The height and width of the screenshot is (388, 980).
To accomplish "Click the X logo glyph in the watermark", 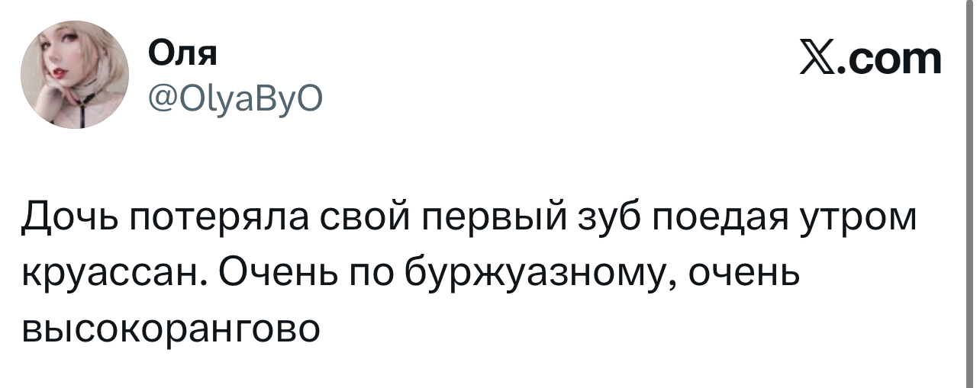I will click(x=815, y=59).
